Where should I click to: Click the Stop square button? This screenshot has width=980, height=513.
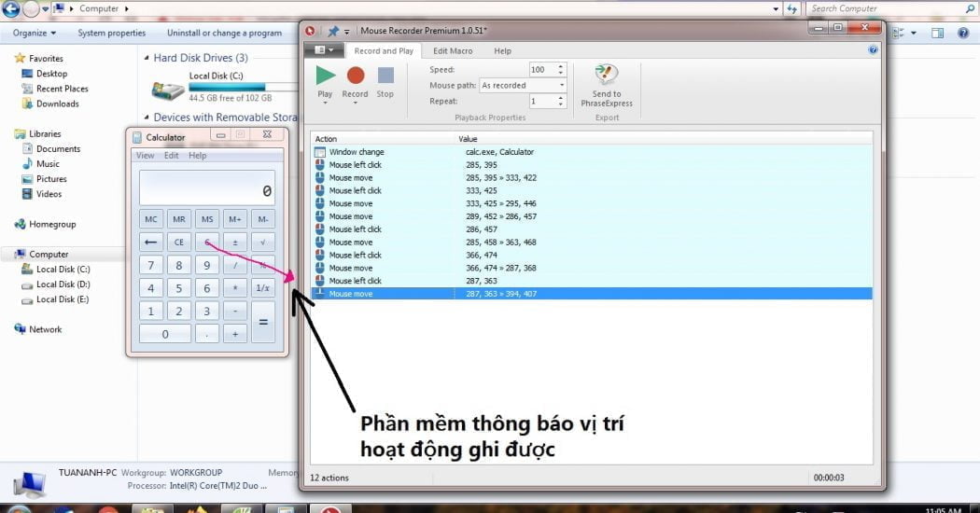(385, 76)
